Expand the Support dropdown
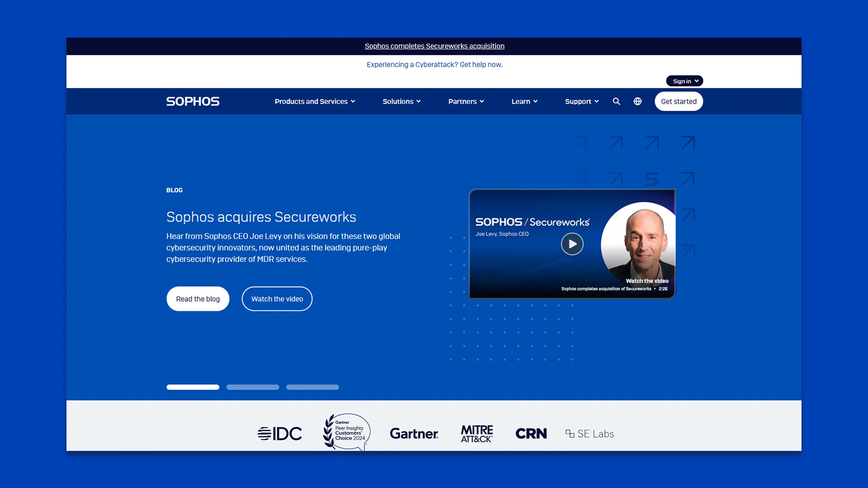The height and width of the screenshot is (488, 868). coord(581,101)
